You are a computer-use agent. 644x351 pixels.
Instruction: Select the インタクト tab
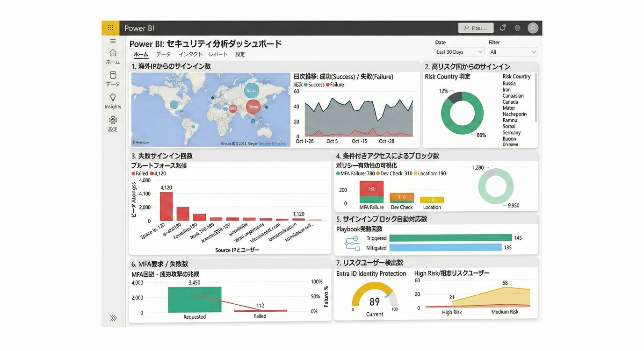coord(190,55)
